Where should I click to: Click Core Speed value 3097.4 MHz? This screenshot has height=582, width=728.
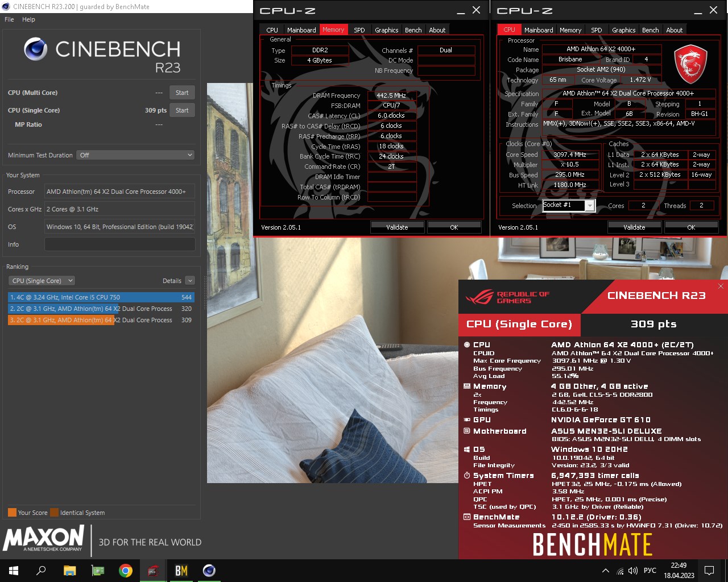pyautogui.click(x=570, y=155)
